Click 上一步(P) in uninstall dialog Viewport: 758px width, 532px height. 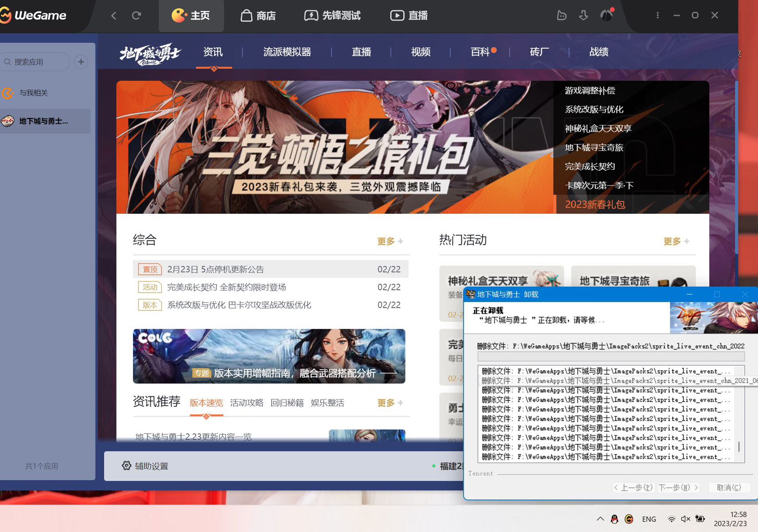point(633,488)
